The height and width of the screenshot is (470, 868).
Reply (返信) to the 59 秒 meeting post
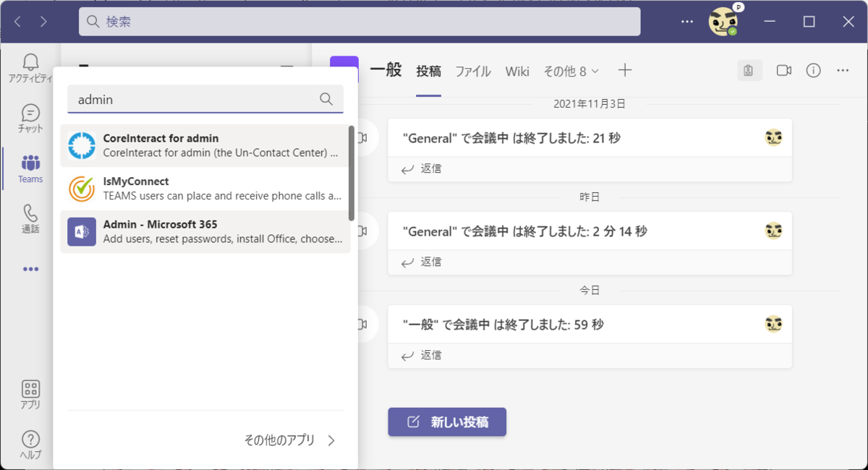coord(422,355)
